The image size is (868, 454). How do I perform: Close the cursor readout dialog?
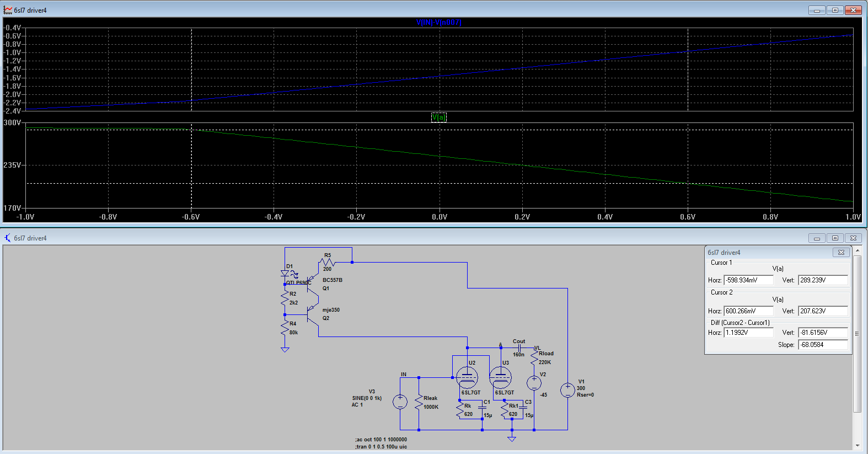(x=841, y=252)
